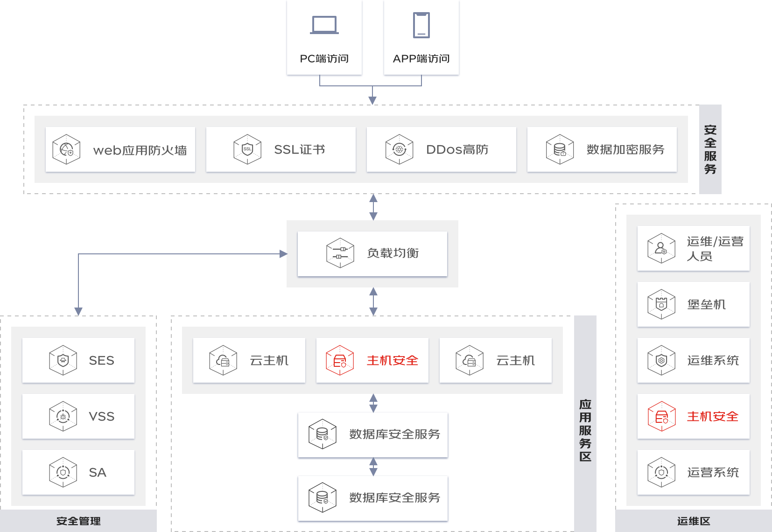Click the upper 数据库安全服务 database icon
This screenshot has height=532, width=772.
(323, 434)
